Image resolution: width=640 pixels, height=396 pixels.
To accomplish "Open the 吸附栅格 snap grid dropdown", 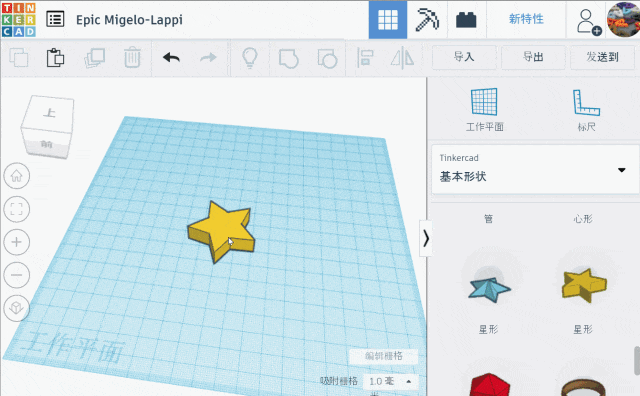I will tap(390, 382).
